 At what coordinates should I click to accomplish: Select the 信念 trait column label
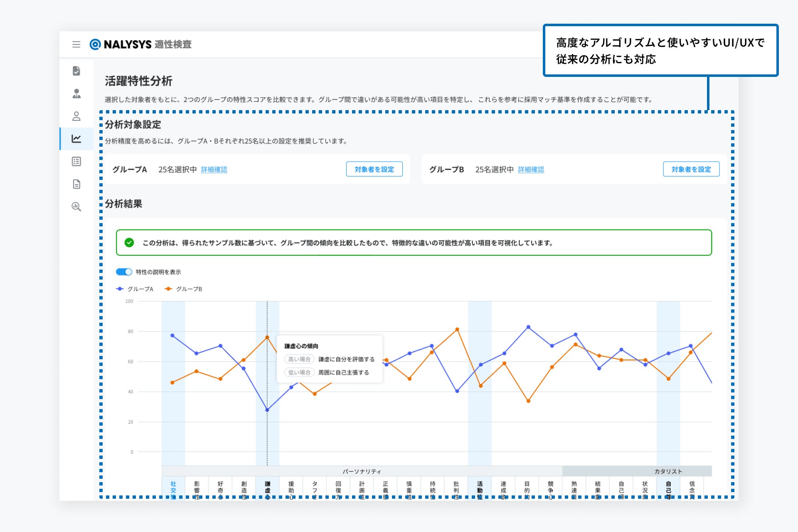point(692,490)
